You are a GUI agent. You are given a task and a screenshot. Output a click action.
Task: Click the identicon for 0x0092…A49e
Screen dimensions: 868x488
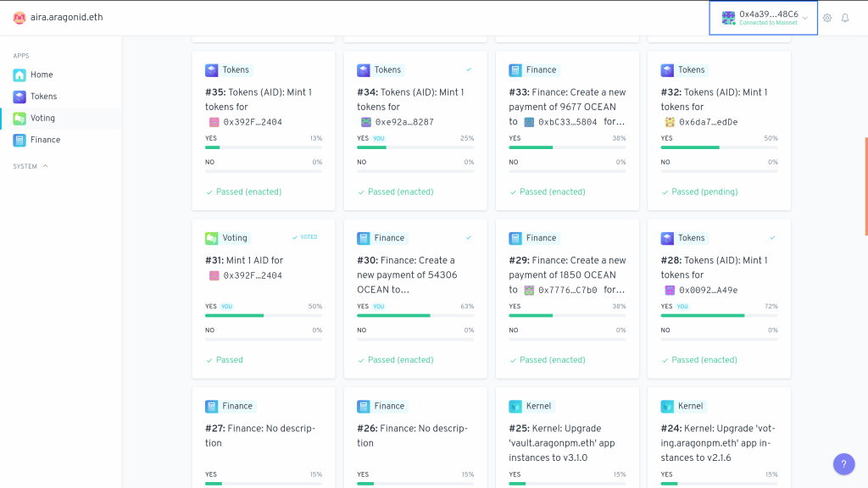point(670,291)
